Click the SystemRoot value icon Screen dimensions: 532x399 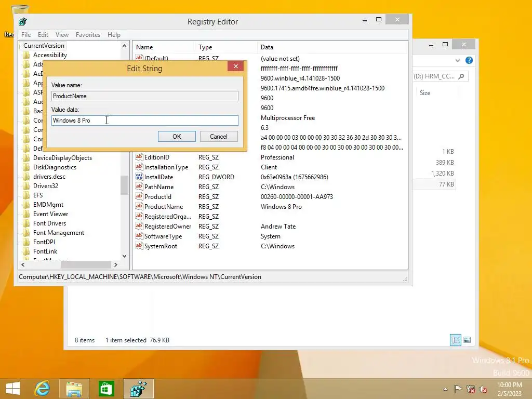[139, 246]
